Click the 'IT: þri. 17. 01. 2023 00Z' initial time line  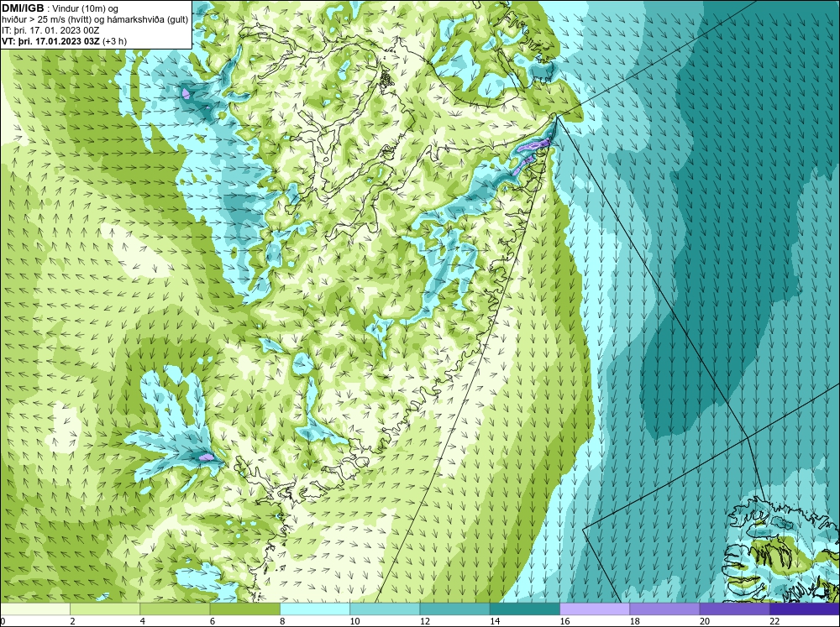coord(50,30)
